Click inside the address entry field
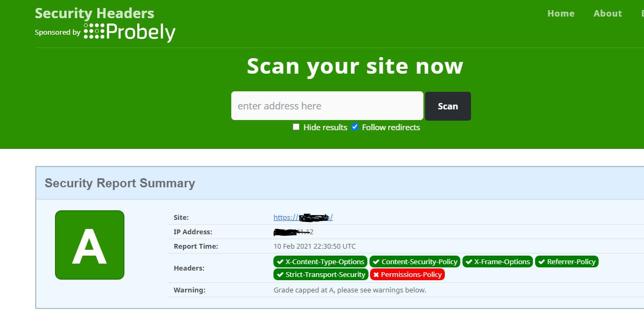This screenshot has width=644, height=317. (327, 106)
